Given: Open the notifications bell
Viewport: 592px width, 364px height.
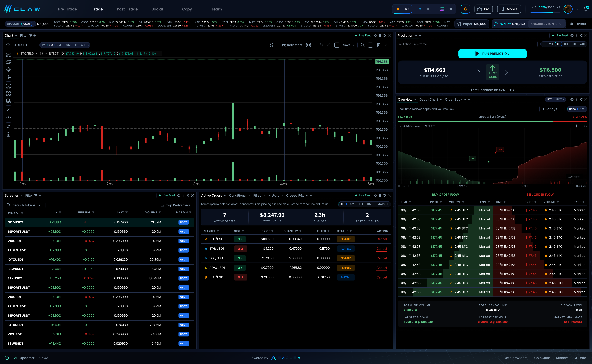Looking at the screenshot, I should tap(586, 9).
